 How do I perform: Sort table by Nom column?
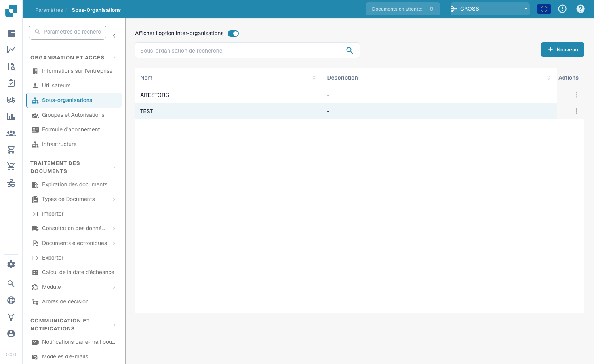[314, 78]
